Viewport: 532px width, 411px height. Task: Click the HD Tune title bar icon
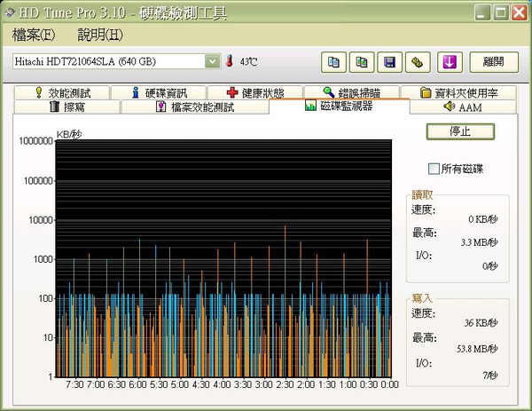(x=10, y=12)
